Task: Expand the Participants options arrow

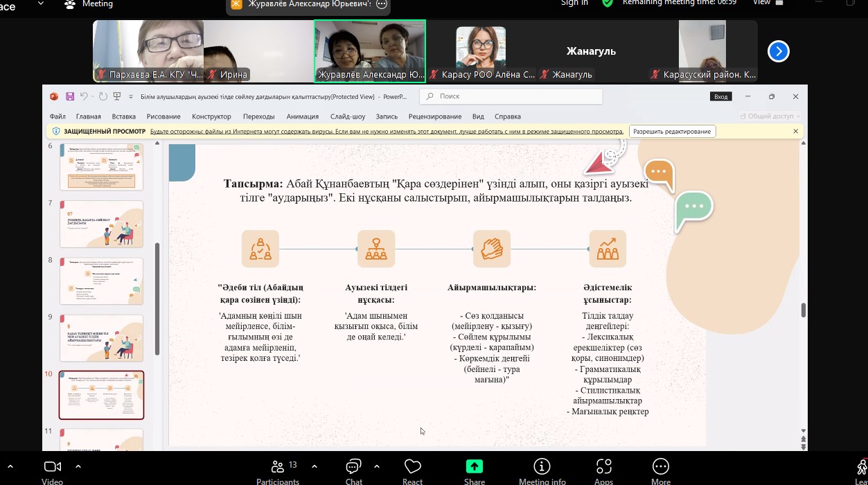Action: (x=315, y=466)
